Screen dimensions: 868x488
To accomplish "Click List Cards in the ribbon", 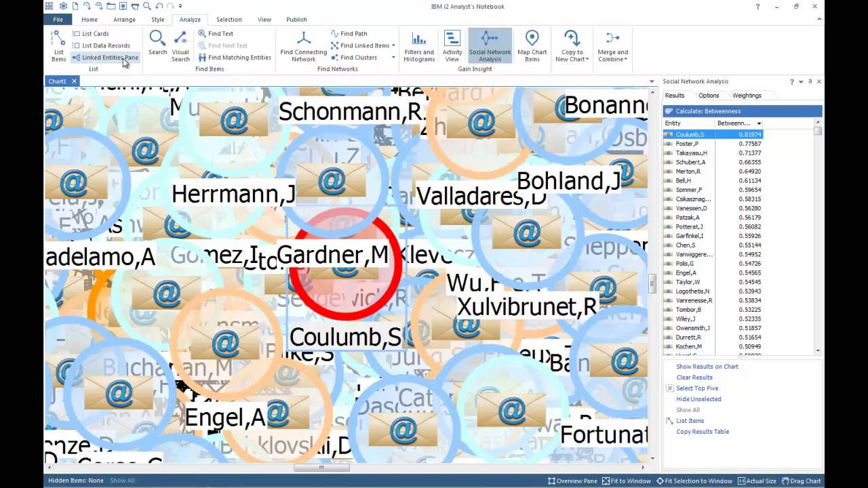I will [x=90, y=33].
